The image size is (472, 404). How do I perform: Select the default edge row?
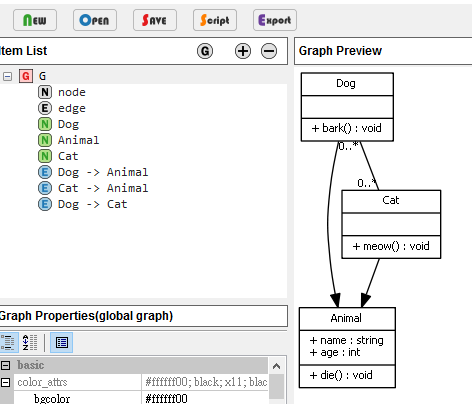tap(72, 108)
